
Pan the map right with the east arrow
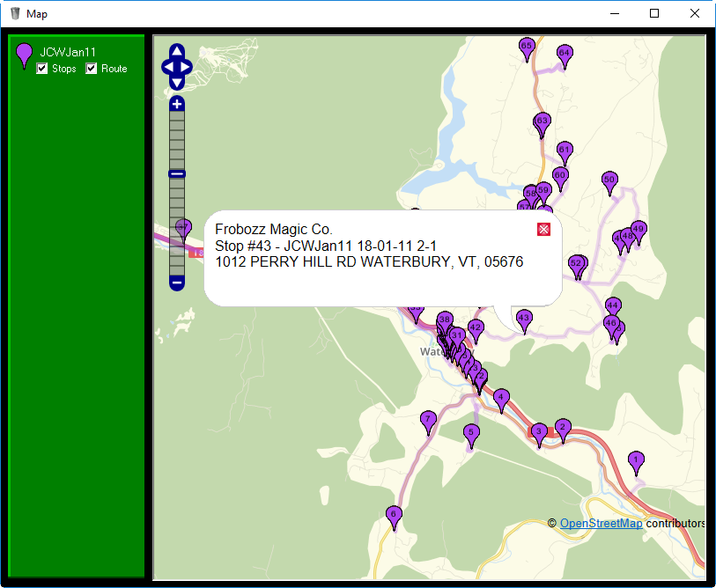187,67
